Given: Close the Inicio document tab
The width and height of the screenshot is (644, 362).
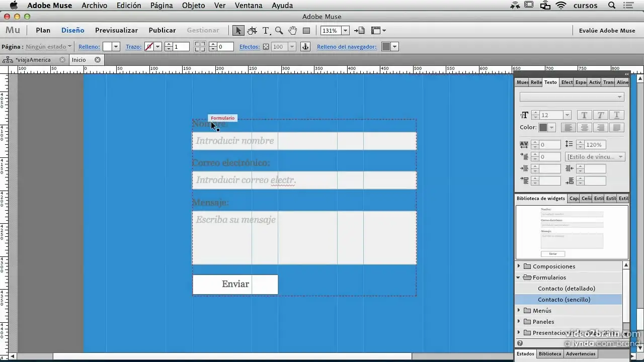Looking at the screenshot, I should point(98,60).
